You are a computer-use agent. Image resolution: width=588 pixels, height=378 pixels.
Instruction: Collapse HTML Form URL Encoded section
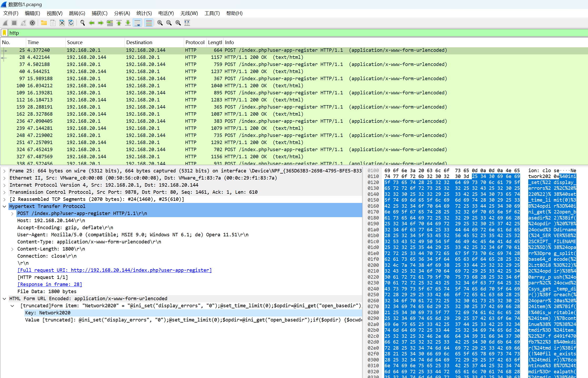tap(4, 299)
